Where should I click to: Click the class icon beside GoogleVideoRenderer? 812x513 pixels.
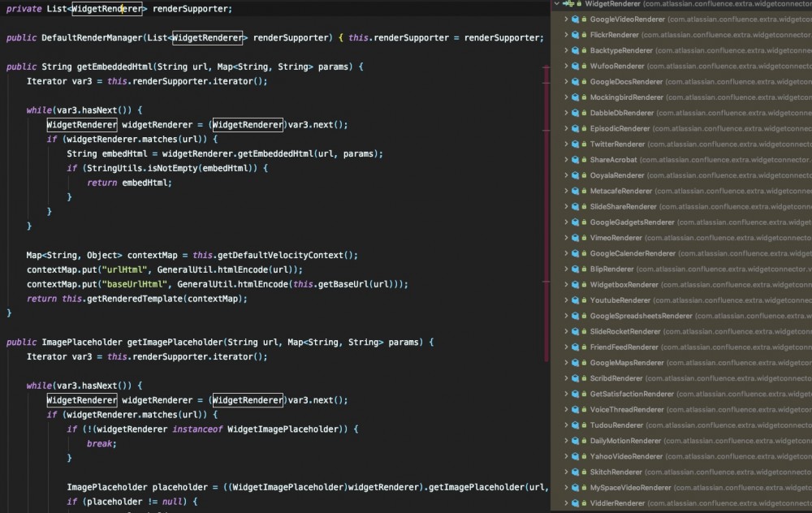point(574,19)
